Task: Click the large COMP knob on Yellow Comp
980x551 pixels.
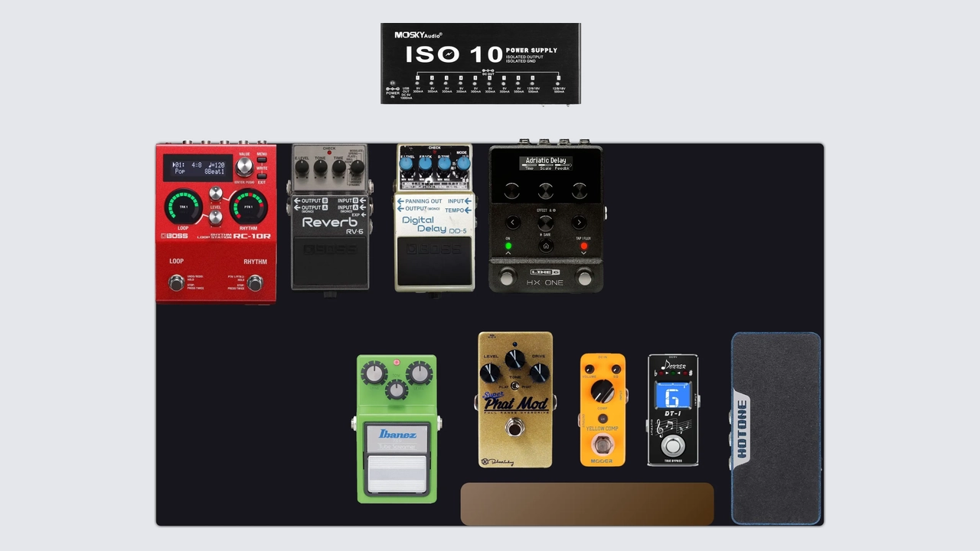Action: point(603,391)
